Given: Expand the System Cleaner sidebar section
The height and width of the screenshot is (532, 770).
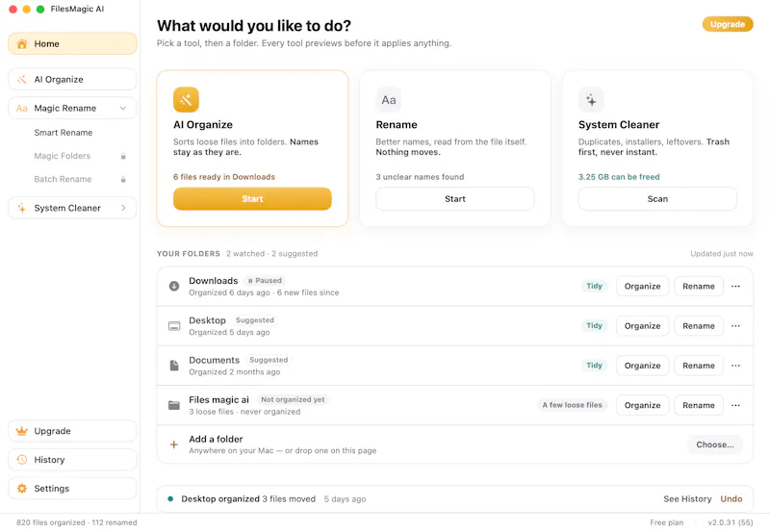Looking at the screenshot, I should coord(123,208).
